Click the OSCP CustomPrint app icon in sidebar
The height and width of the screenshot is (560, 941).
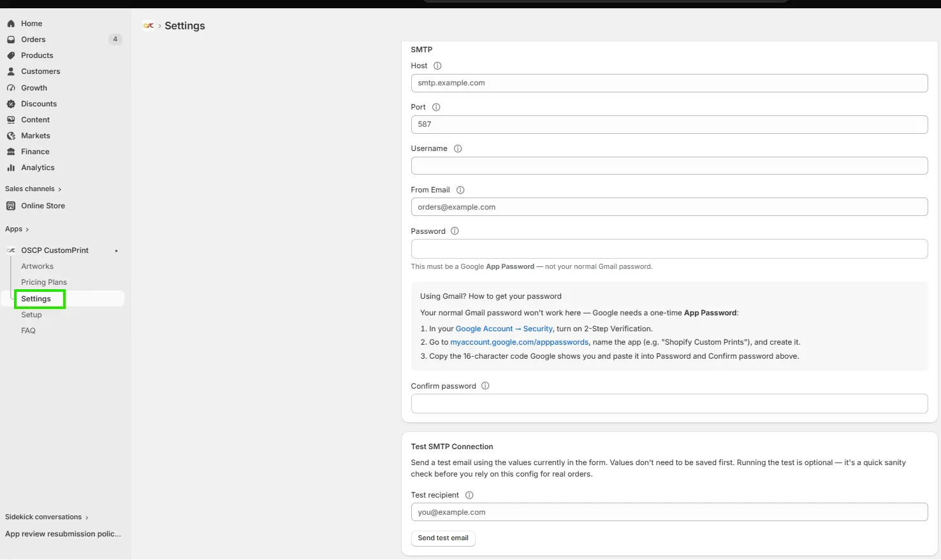[x=11, y=250]
